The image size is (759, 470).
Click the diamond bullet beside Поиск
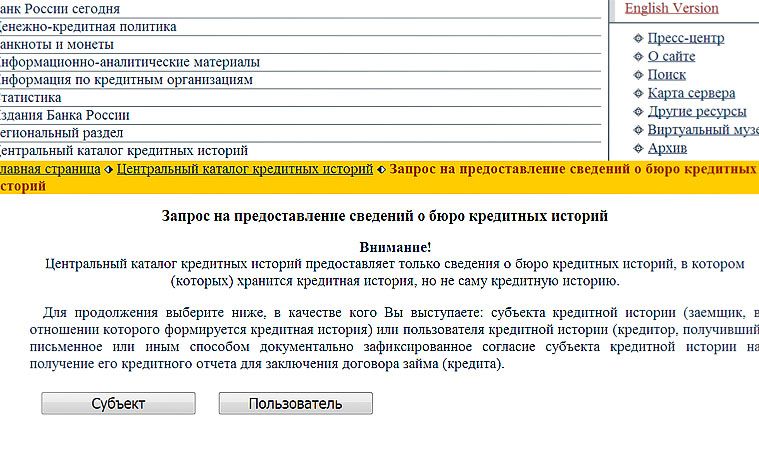click(x=638, y=75)
